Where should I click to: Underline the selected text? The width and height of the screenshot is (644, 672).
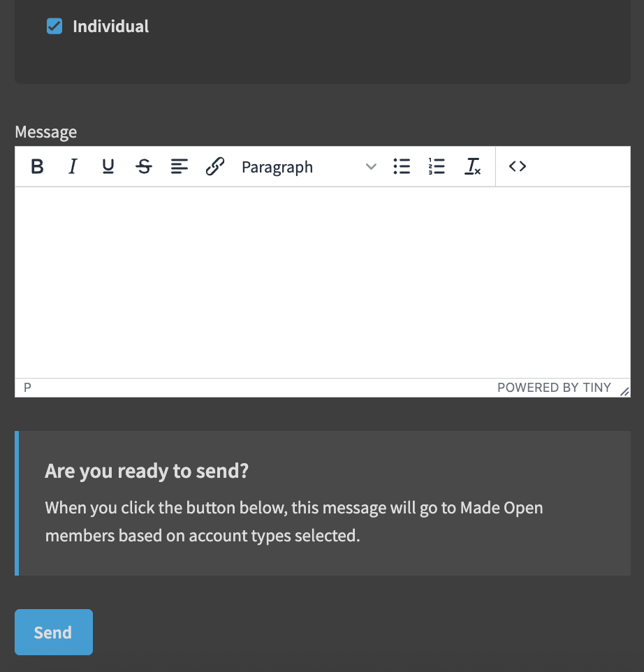coord(108,167)
